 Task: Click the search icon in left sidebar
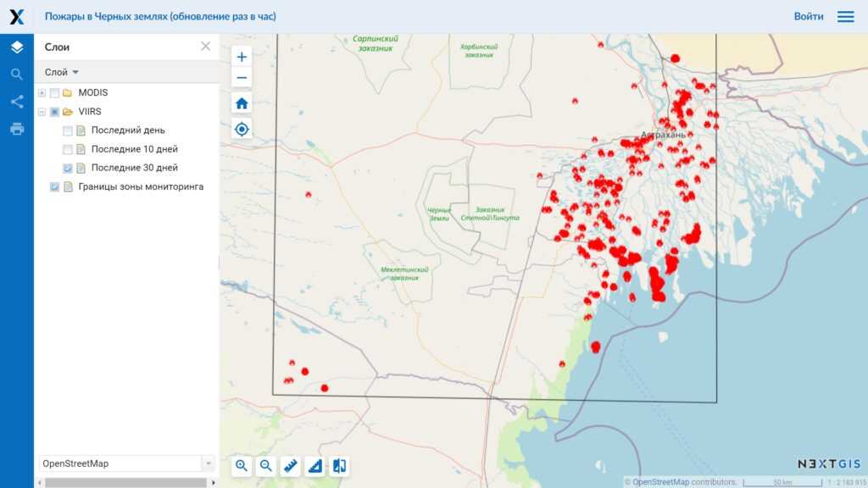(x=17, y=75)
